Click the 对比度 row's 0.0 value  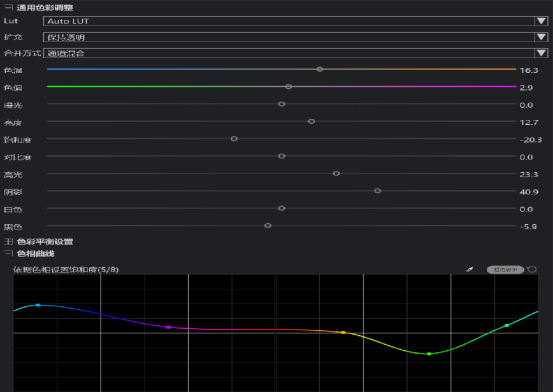(526, 157)
